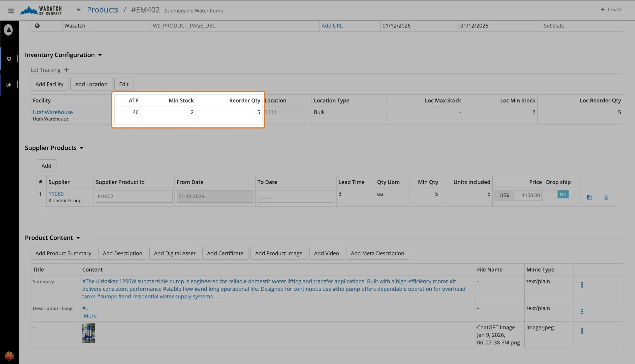Open the hamburger menu icon
Image resolution: width=635 pixels, height=364 pixels.
click(11, 11)
